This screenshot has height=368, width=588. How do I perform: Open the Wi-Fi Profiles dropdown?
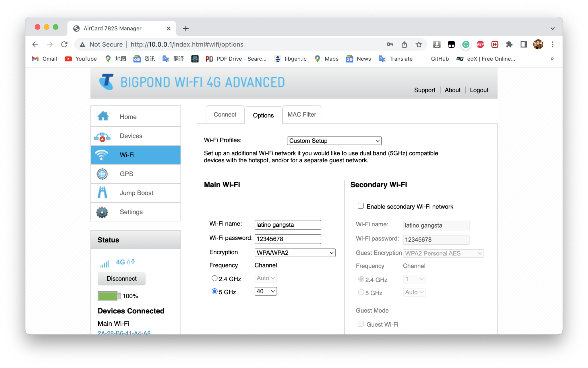click(334, 141)
